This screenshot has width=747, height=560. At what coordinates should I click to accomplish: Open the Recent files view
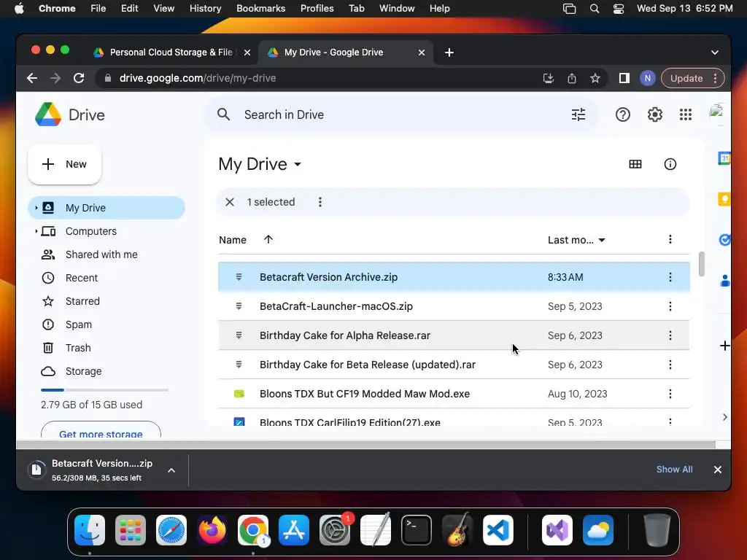82,278
